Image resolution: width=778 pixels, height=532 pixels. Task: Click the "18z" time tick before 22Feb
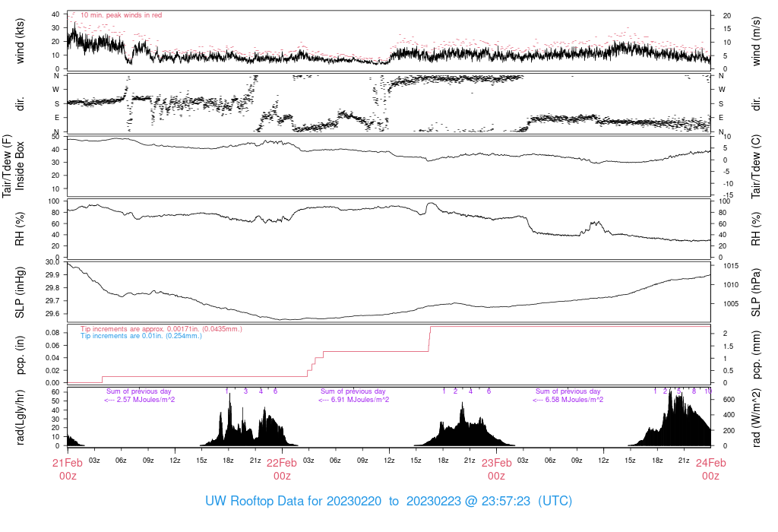click(228, 461)
